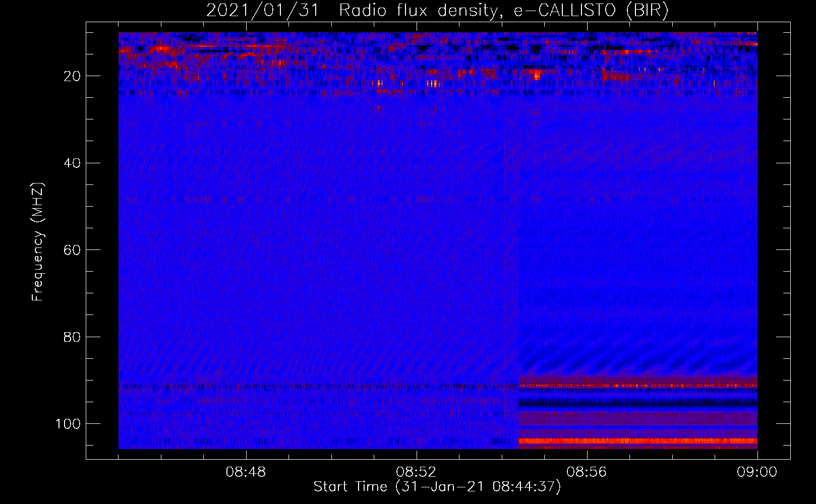Click the 40 frequency tick label

click(x=73, y=163)
